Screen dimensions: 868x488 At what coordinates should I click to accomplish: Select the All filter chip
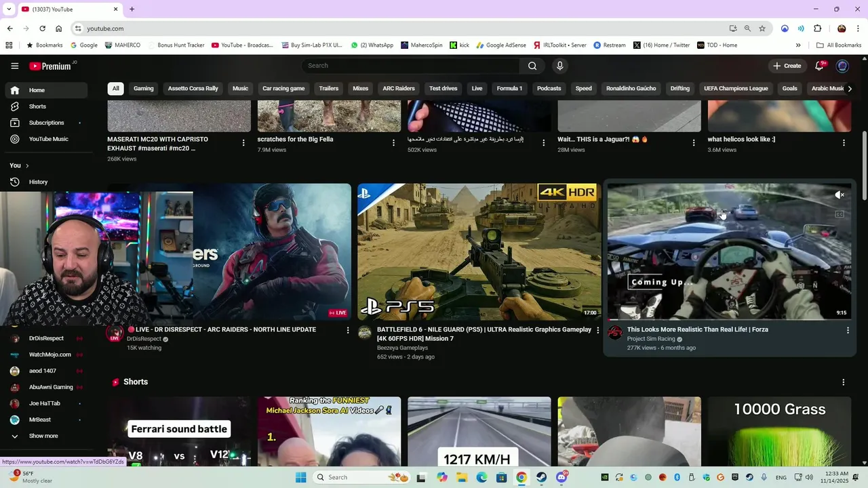click(115, 89)
